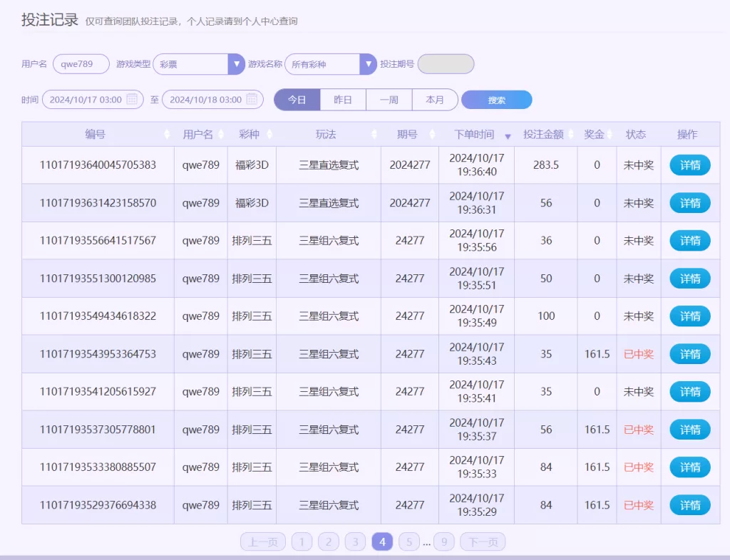
Task: Click the 操作 column header
Action: point(687,135)
